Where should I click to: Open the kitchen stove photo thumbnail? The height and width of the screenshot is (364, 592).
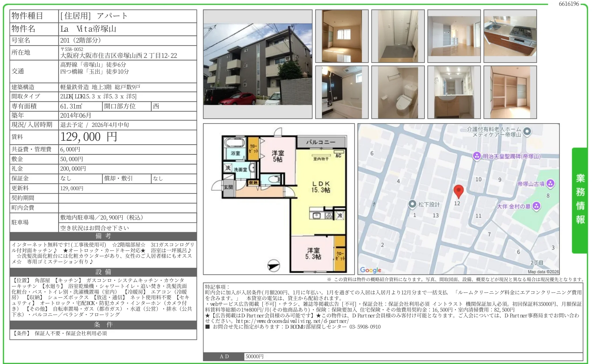pyautogui.click(x=510, y=36)
